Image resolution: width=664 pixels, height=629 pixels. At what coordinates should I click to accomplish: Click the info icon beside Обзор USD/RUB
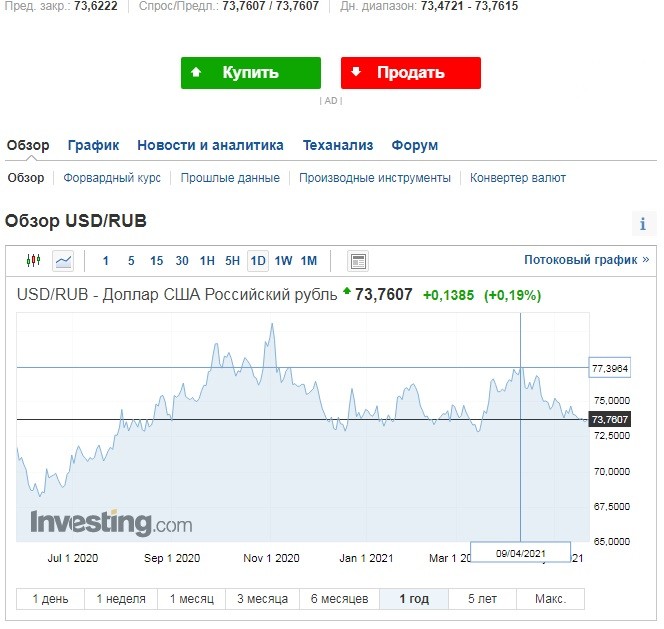coord(643,224)
